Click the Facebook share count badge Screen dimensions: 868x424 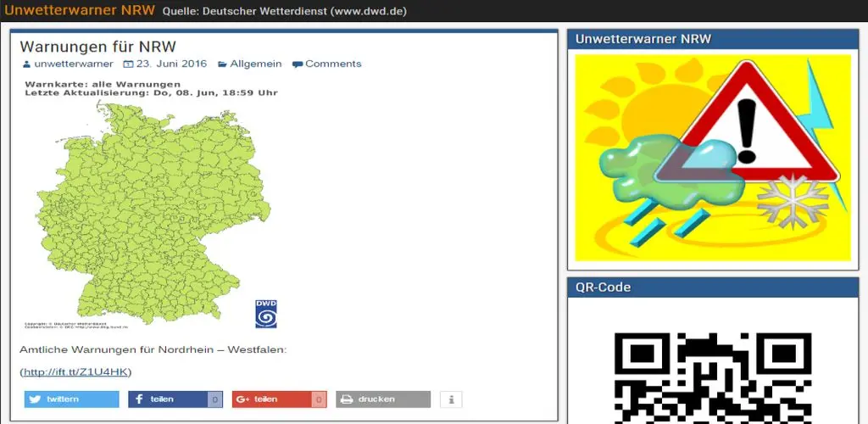pos(214,399)
